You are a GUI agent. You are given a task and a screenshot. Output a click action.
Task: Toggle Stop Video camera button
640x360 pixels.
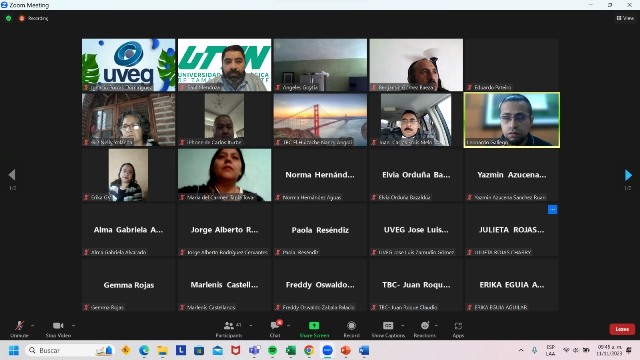58,329
